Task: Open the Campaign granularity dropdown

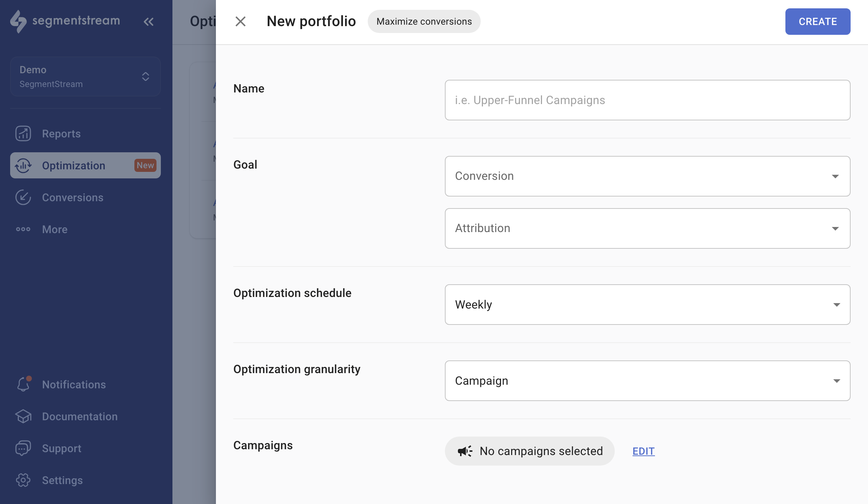Action: coord(647,381)
